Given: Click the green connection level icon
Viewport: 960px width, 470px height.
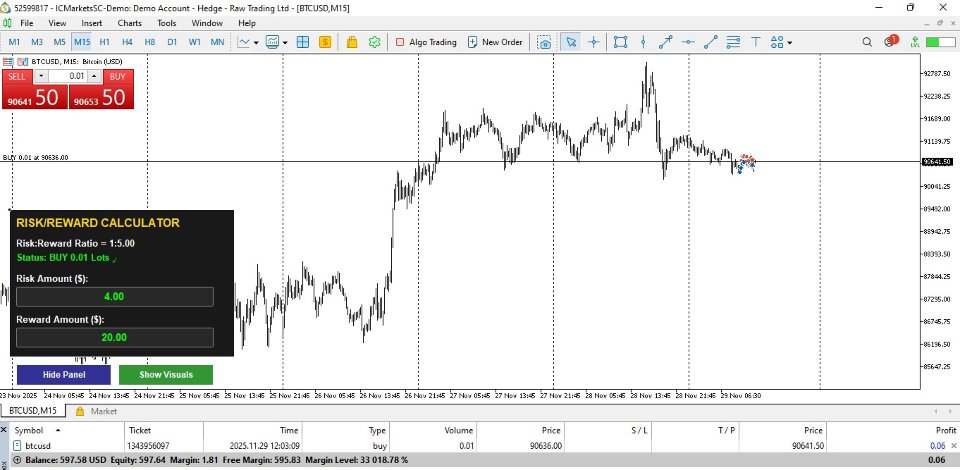Looking at the screenshot, I should 915,42.
